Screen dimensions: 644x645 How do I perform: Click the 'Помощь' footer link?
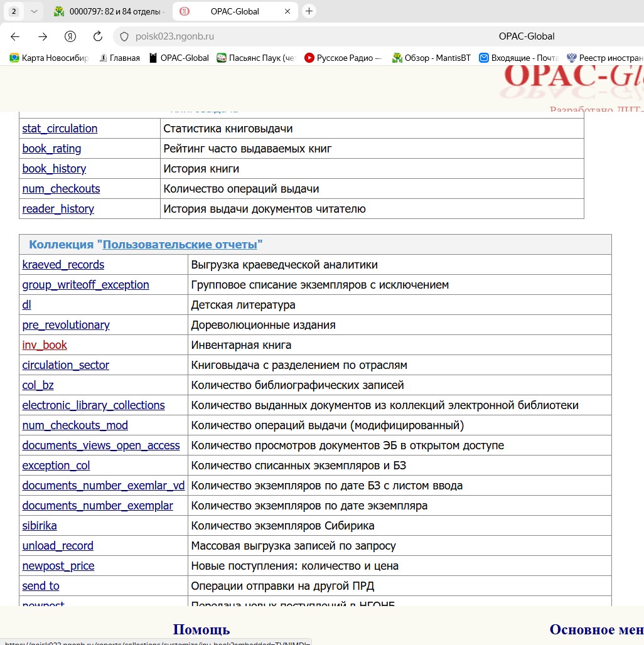(x=201, y=630)
